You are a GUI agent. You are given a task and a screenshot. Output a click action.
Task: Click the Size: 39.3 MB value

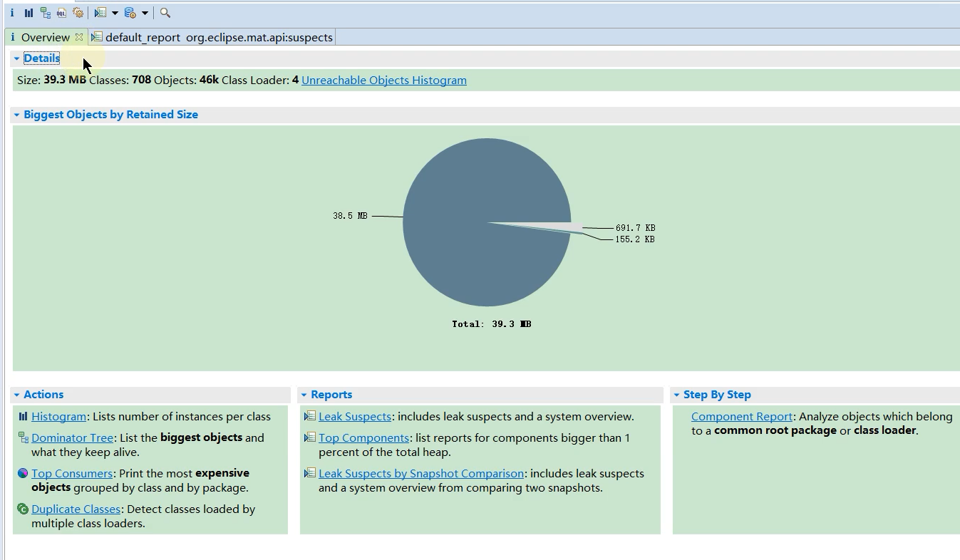65,80
